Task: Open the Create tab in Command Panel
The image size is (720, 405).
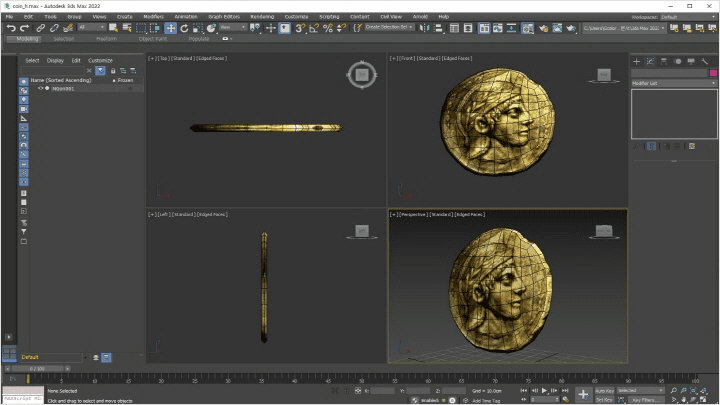Action: [636, 61]
